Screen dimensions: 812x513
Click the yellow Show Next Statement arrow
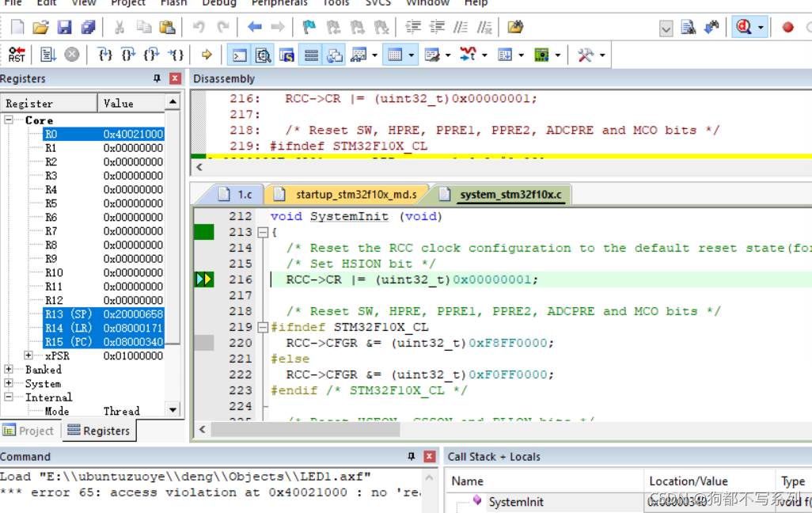pos(207,55)
